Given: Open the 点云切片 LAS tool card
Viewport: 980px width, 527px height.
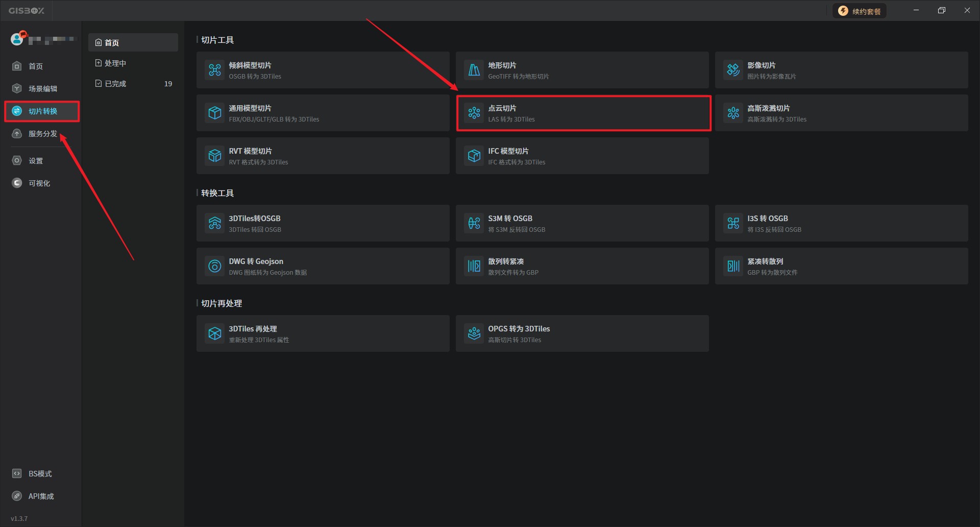Looking at the screenshot, I should pos(583,113).
